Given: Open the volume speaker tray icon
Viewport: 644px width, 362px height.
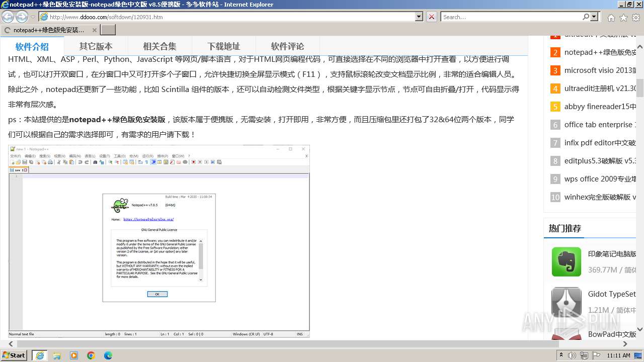Looking at the screenshot, I should click(573, 355).
